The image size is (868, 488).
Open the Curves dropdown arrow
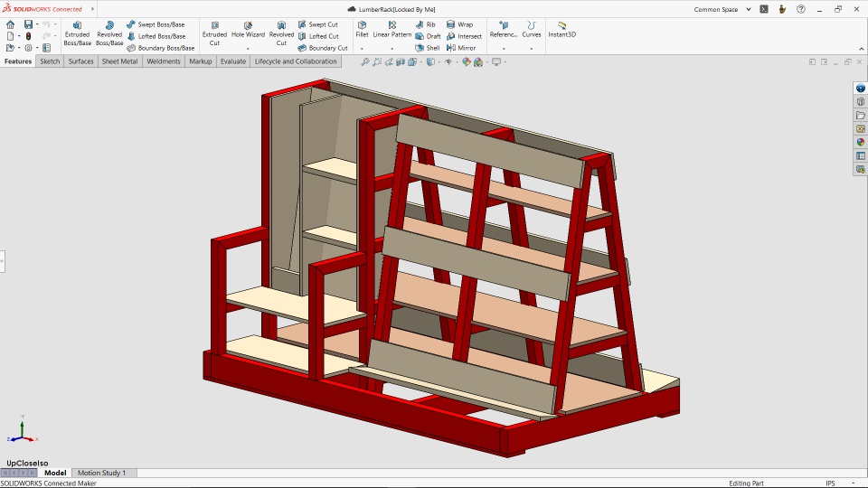pos(532,49)
